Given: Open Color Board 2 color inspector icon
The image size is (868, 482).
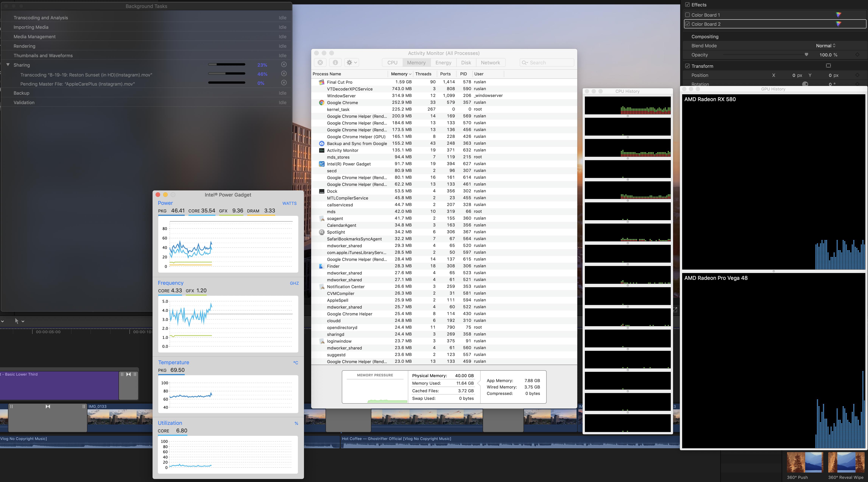Looking at the screenshot, I should point(838,24).
